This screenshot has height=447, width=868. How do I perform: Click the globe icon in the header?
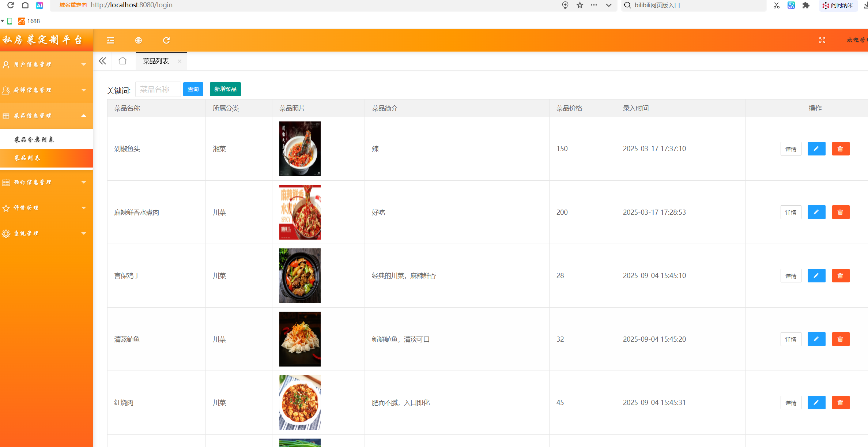pos(139,40)
